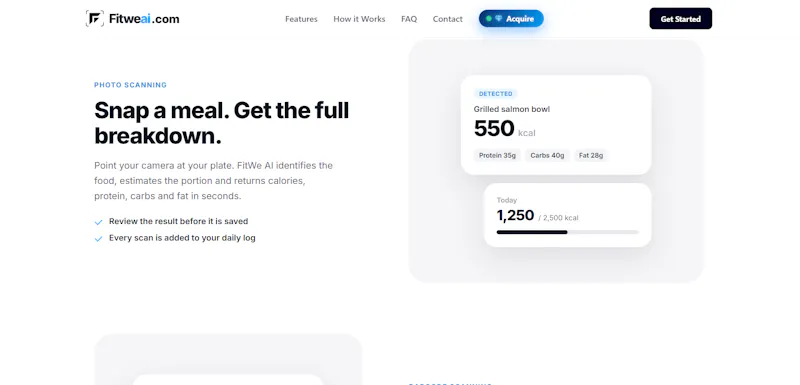Click the Acquire button

tap(511, 19)
